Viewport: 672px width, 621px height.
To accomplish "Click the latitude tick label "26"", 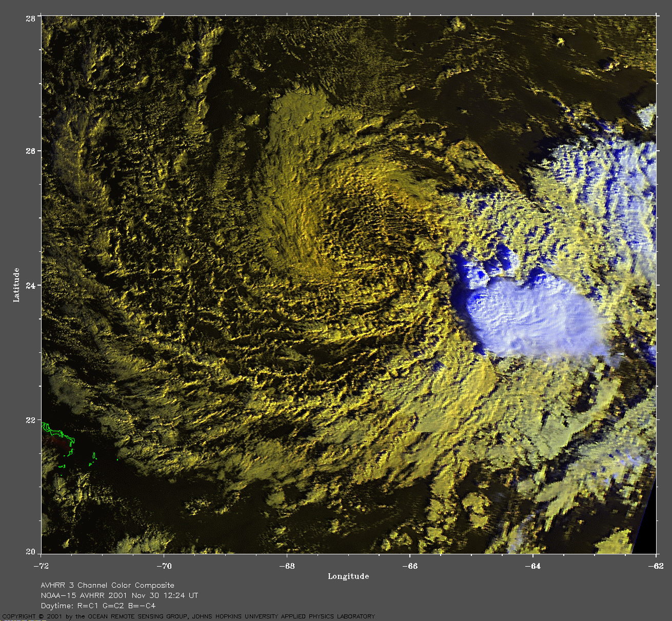I will pos(30,151).
